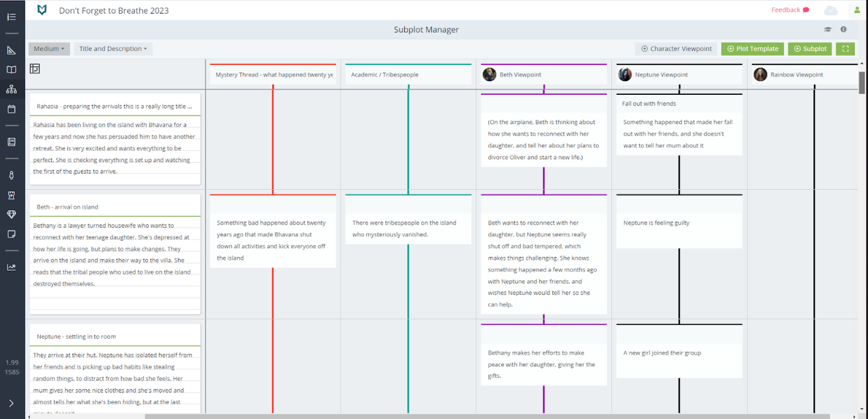868x419 pixels.
Task: Open the book icon in left sidebar
Action: (x=11, y=70)
